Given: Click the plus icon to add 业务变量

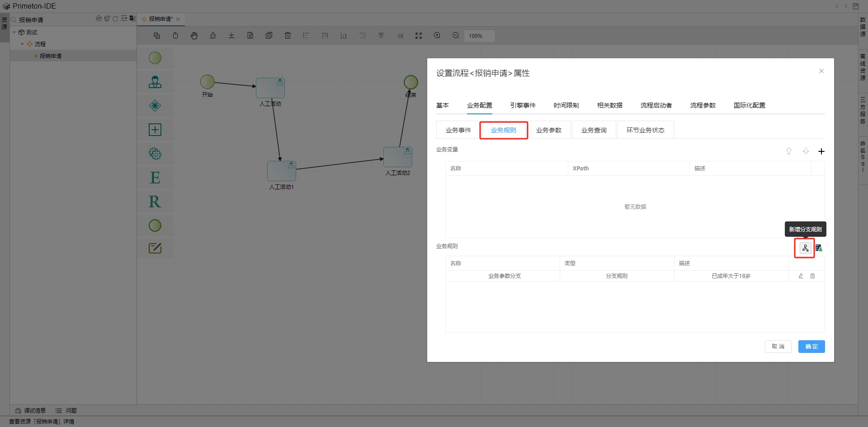Looking at the screenshot, I should coord(821,151).
